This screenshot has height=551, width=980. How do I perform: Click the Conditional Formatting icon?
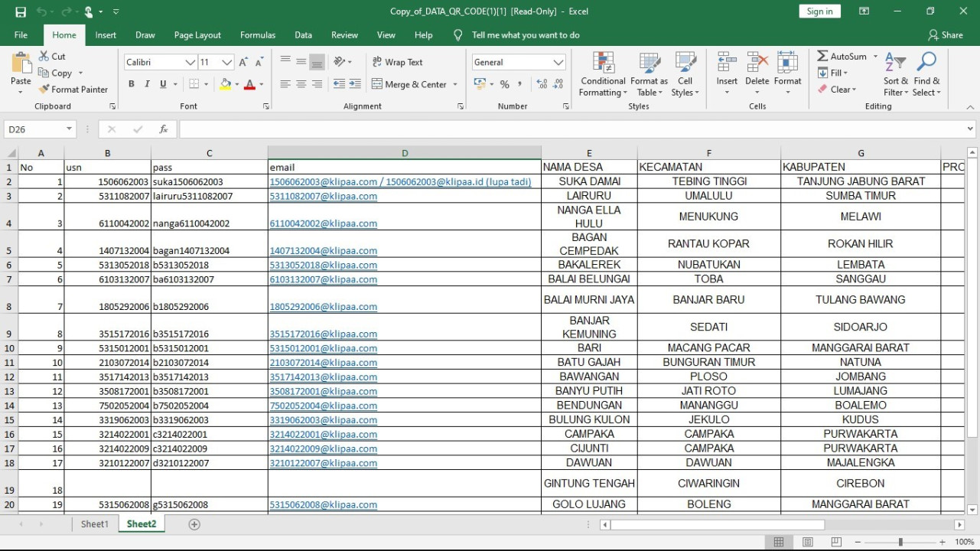click(603, 64)
